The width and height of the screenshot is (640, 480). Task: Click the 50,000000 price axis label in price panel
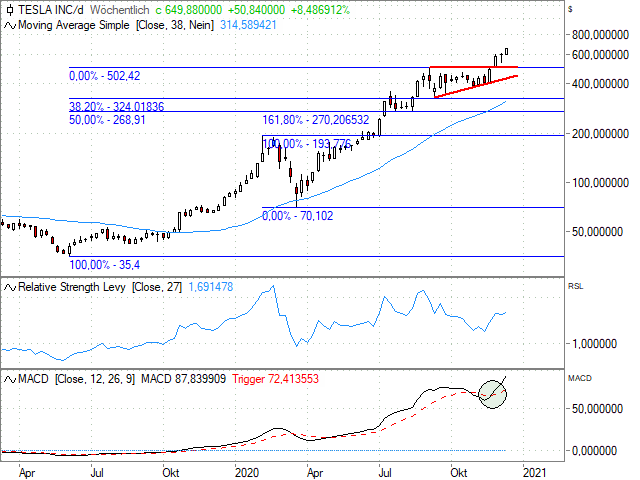click(598, 232)
